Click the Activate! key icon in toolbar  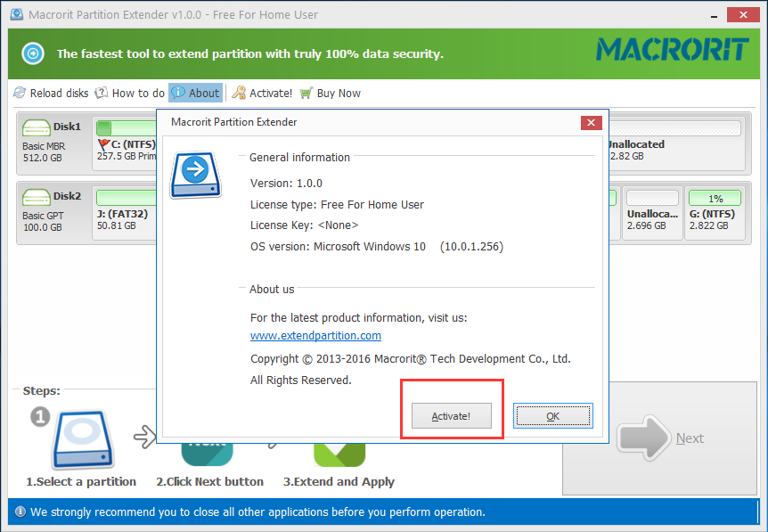click(x=240, y=93)
